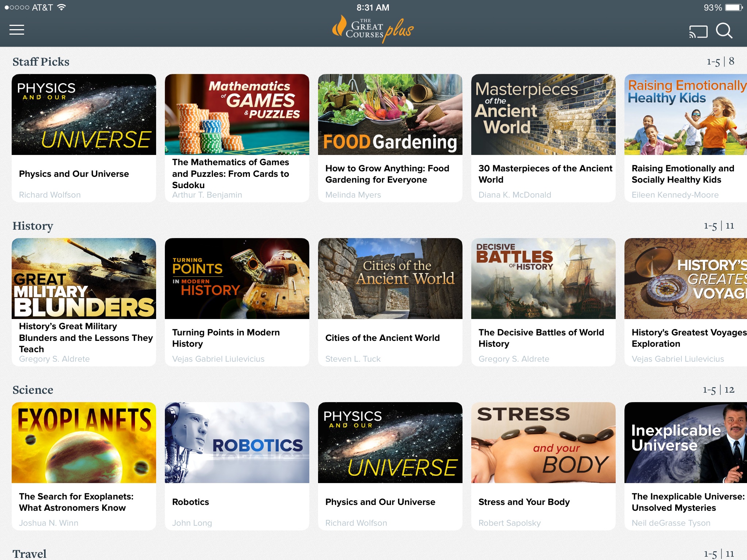The height and width of the screenshot is (560, 747).
Task: Tap the Travel section heading
Action: point(30,554)
